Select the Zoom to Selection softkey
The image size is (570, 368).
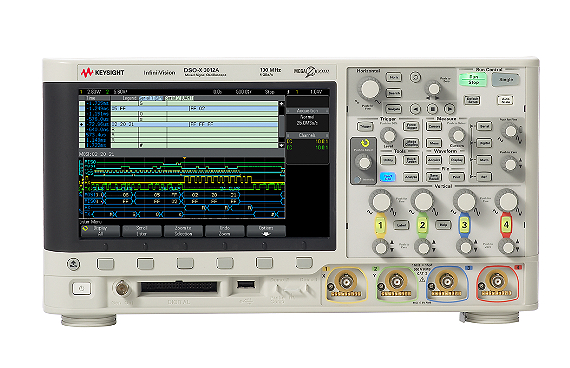tap(183, 231)
